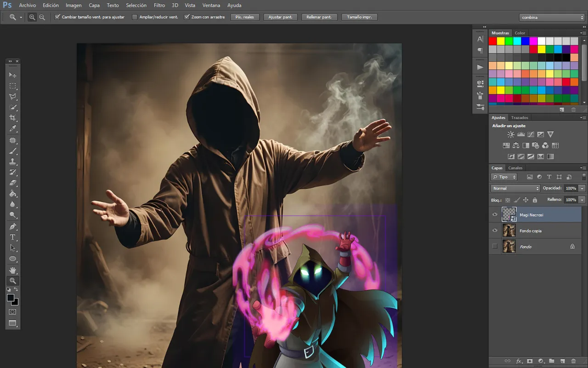Click the 'Píx. reales' button
The height and width of the screenshot is (368, 588).
[245, 17]
